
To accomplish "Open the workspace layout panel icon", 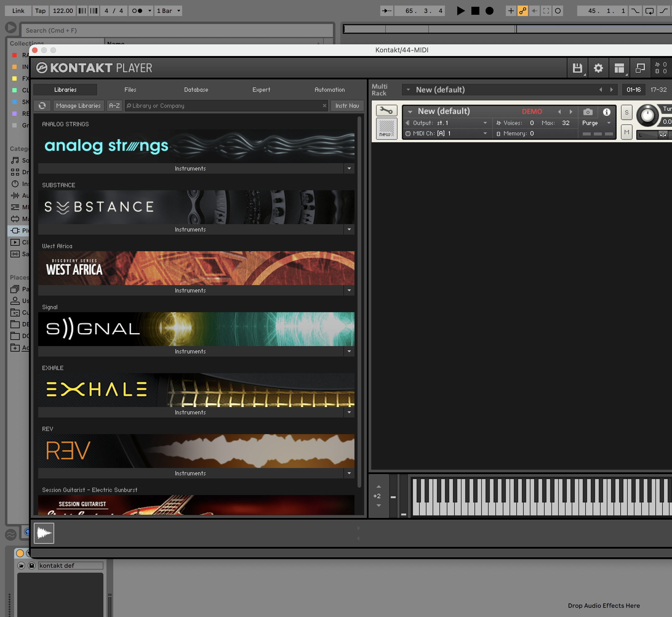I will tap(619, 68).
